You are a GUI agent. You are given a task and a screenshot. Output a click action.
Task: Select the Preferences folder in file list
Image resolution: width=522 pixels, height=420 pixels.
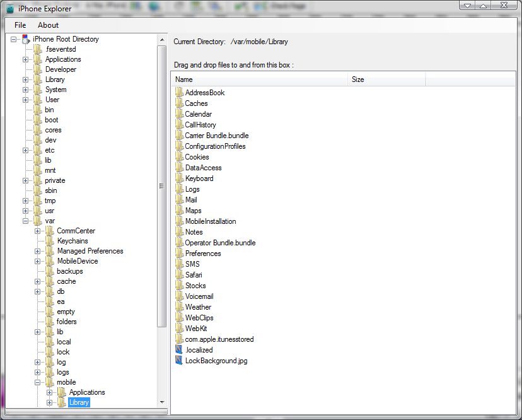(x=203, y=253)
